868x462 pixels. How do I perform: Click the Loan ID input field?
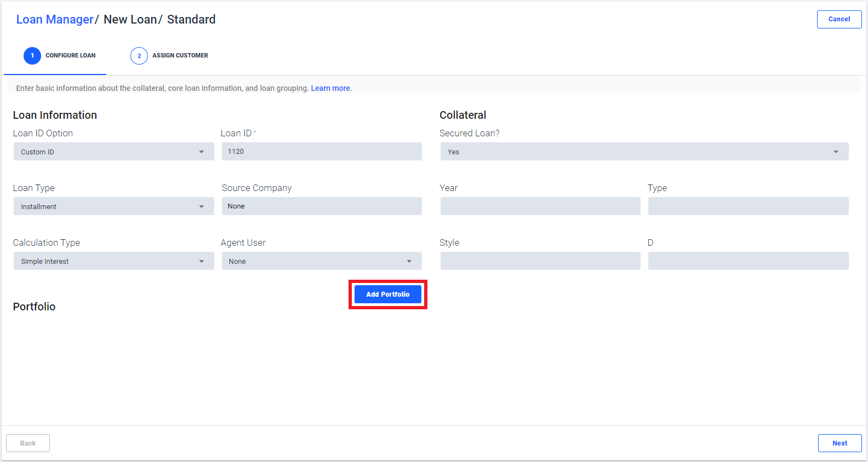pos(322,152)
